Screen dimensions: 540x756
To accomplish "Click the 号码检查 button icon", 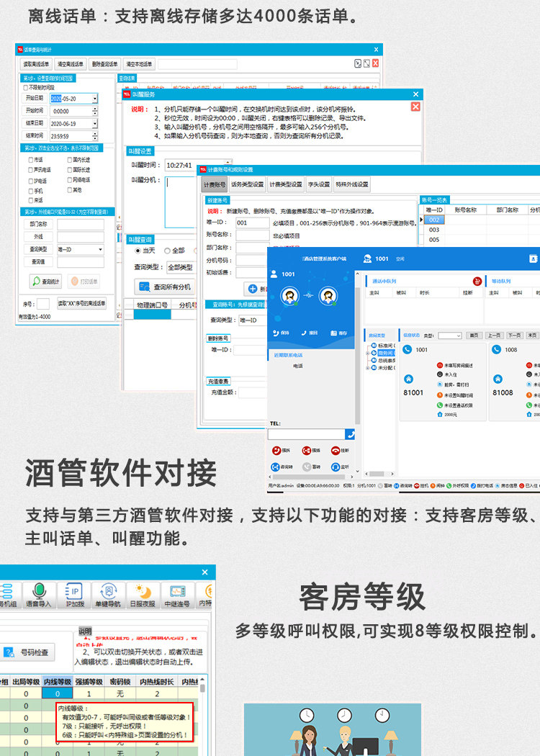I will [x=9, y=652].
